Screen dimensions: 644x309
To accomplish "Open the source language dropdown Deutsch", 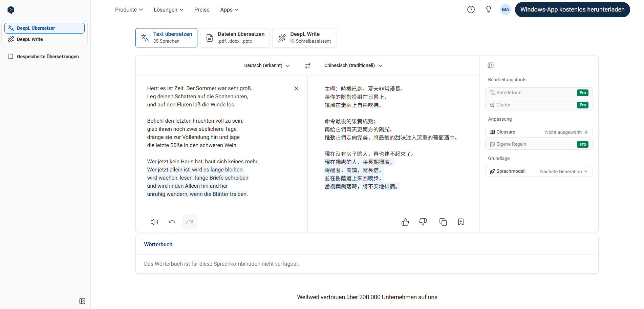I will (x=267, y=65).
